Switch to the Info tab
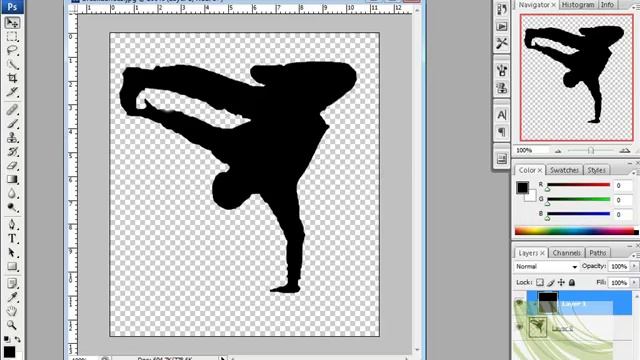 click(607, 4)
